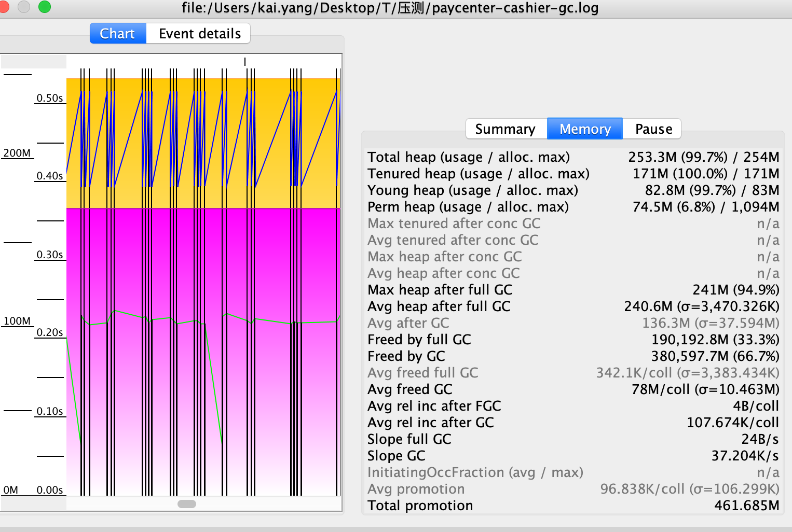Click the grey window minimize button

(24, 7)
